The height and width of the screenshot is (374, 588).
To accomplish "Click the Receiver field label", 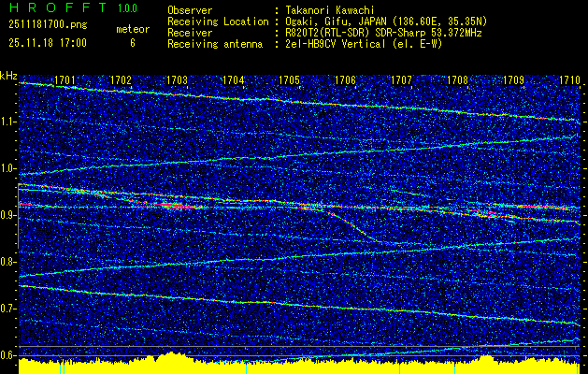I will pyautogui.click(x=190, y=33).
